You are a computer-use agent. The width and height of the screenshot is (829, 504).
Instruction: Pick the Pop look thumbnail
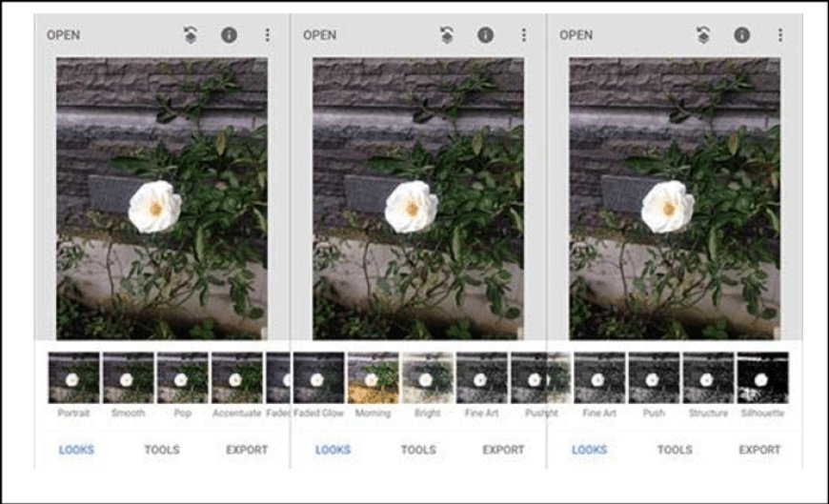click(x=182, y=377)
